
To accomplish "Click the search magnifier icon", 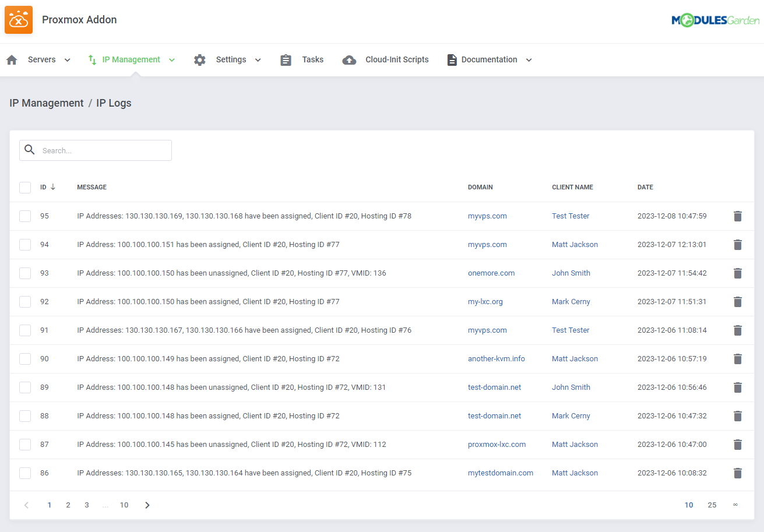I will coord(30,150).
